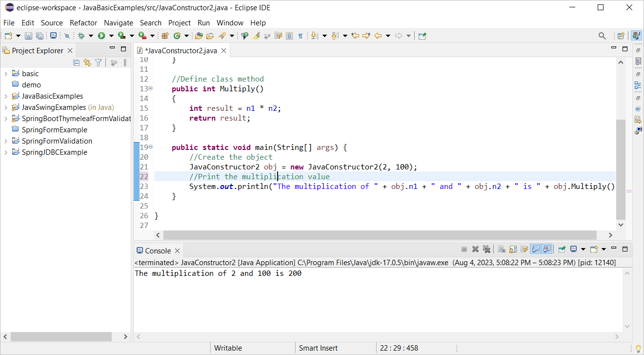
Task: Launch Debug mode from the toolbar
Action: [x=81, y=35]
